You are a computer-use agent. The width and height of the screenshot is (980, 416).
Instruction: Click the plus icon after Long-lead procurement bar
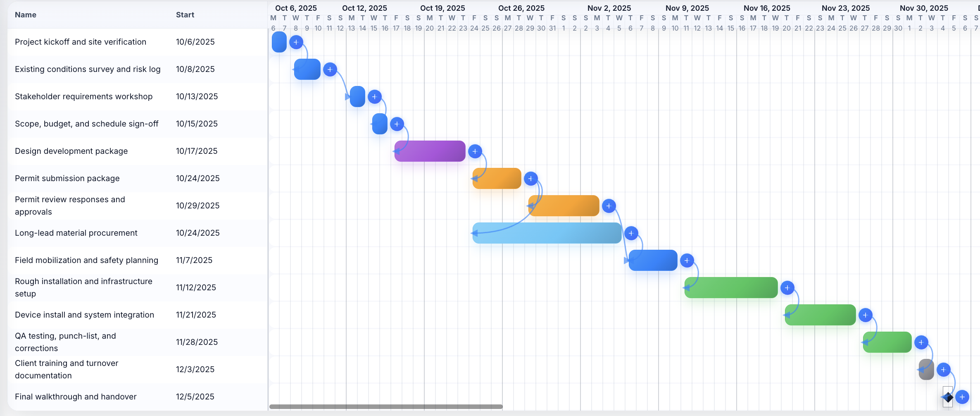(x=631, y=233)
